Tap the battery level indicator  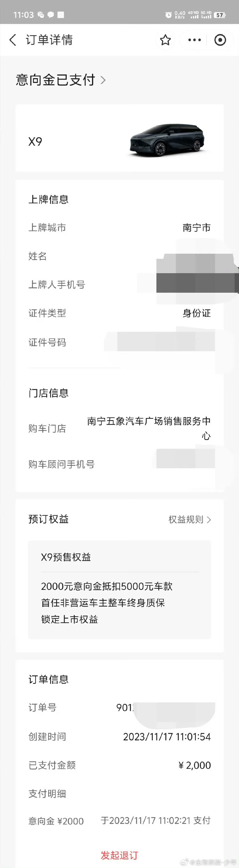tap(220, 15)
